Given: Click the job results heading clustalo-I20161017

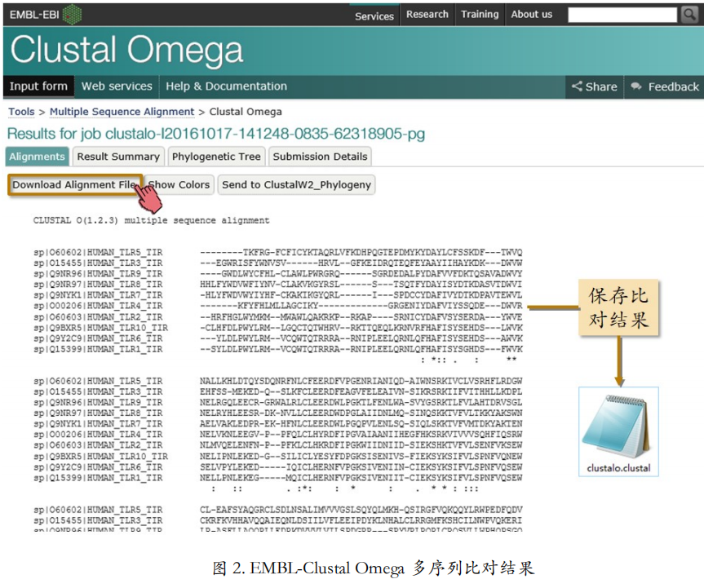Looking at the screenshot, I should pyautogui.click(x=216, y=134).
